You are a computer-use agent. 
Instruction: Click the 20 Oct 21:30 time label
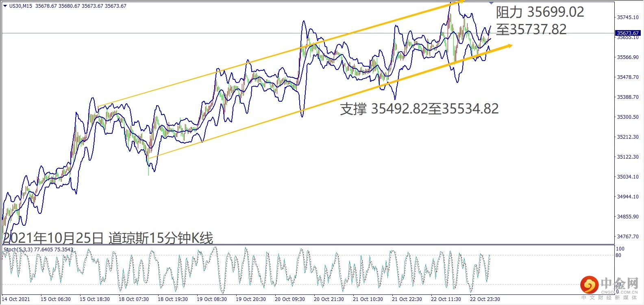(329, 299)
